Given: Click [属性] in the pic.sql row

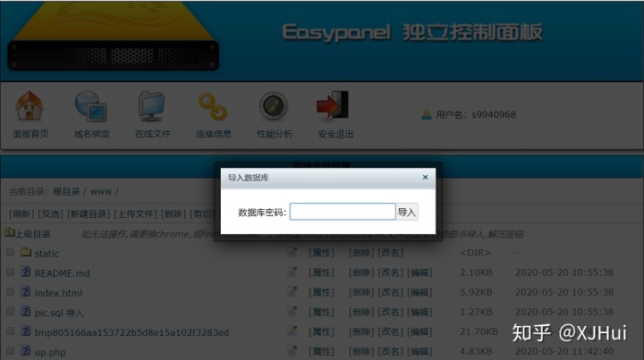Looking at the screenshot, I should click(x=321, y=312).
